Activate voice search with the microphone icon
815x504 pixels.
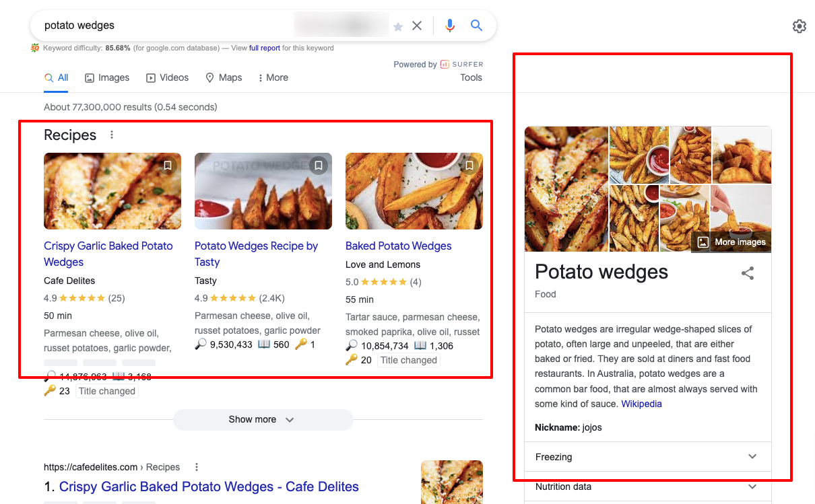click(449, 25)
